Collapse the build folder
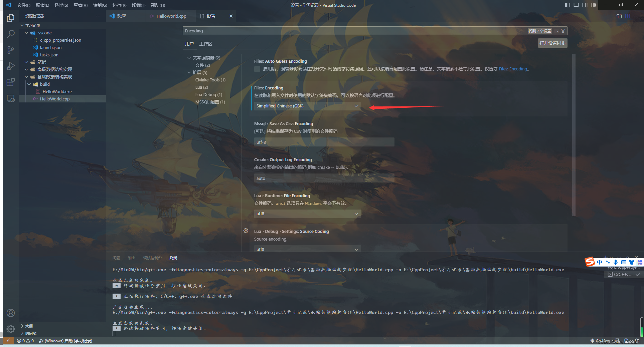The width and height of the screenshot is (644, 347). pos(29,84)
